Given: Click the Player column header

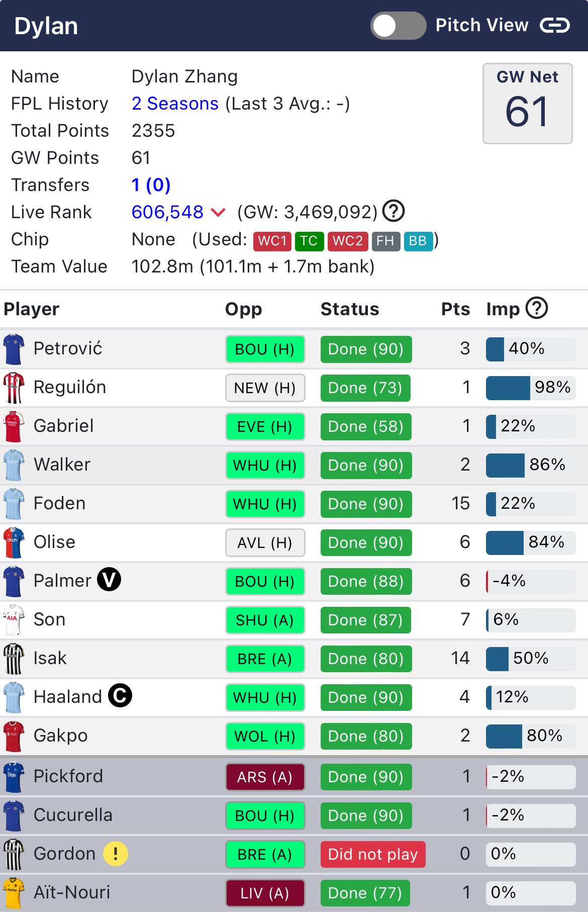Looking at the screenshot, I should (32, 309).
